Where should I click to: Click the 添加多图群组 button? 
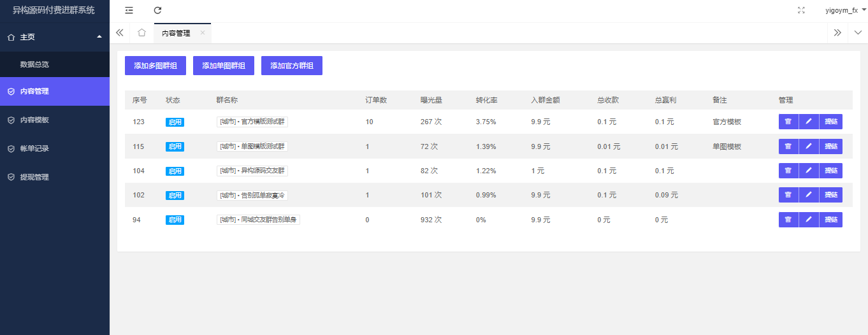coord(156,66)
